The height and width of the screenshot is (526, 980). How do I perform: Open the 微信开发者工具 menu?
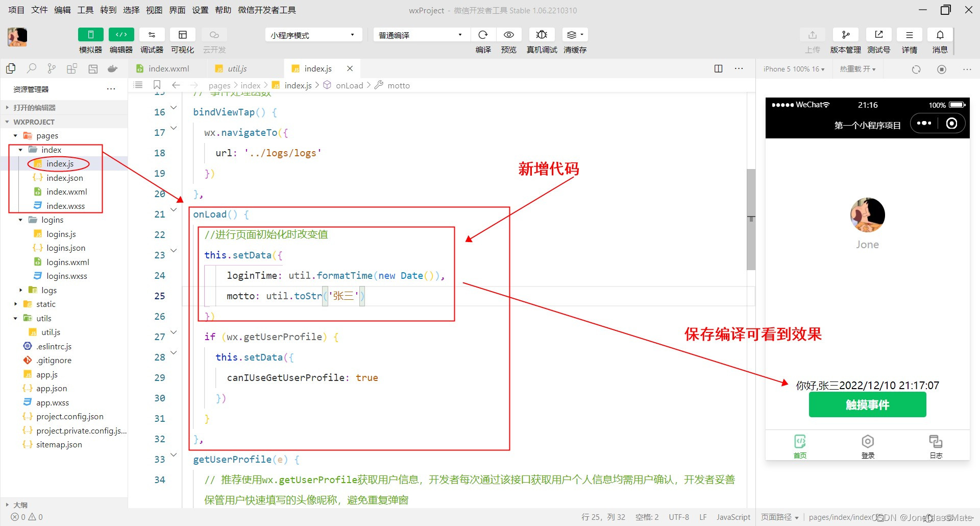click(267, 10)
